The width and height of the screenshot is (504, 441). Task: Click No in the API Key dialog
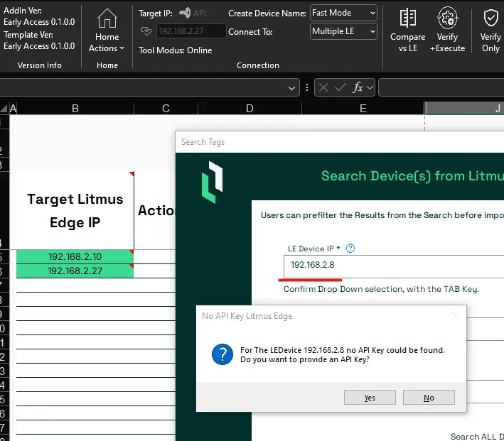pyautogui.click(x=429, y=398)
